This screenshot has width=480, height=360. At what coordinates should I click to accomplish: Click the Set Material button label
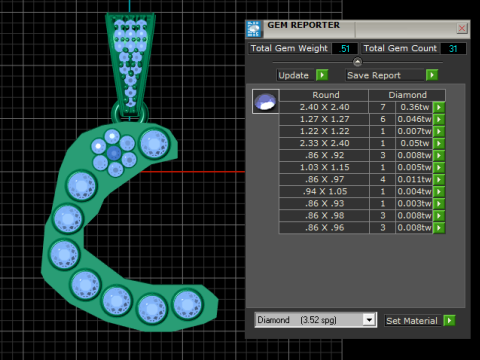pyautogui.click(x=413, y=321)
